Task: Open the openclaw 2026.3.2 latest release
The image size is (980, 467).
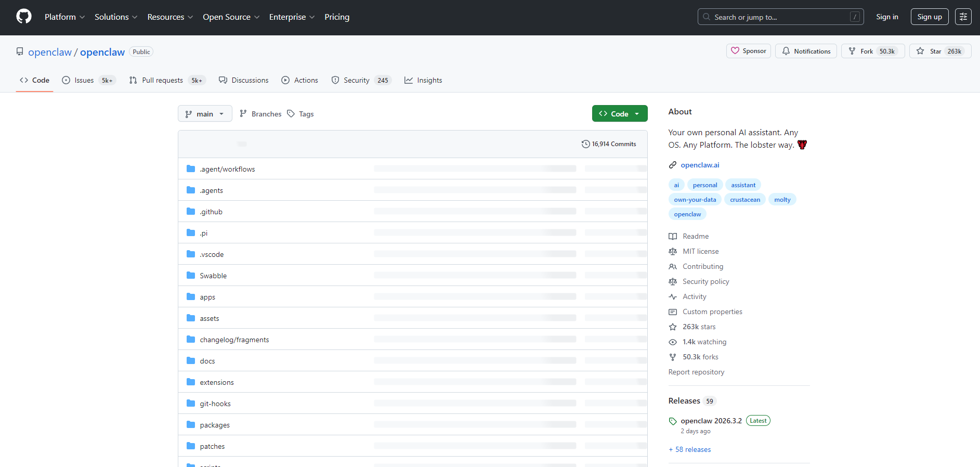Action: pyautogui.click(x=711, y=421)
